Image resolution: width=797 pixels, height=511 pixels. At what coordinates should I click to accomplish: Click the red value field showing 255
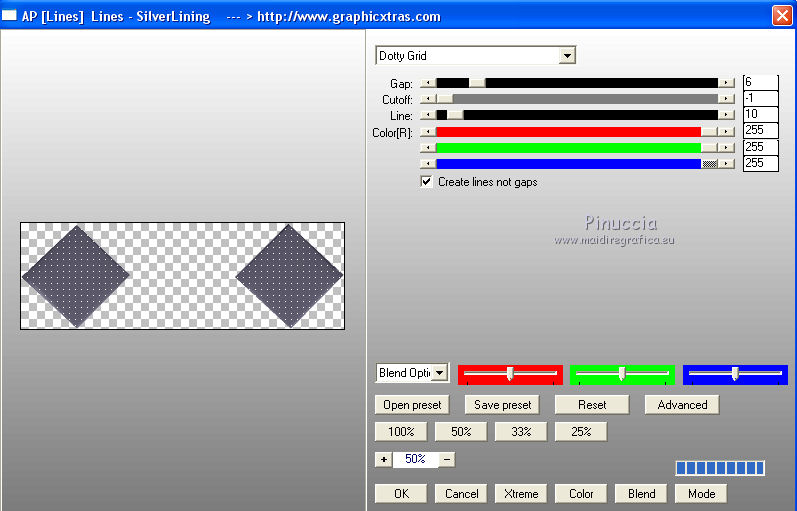tap(760, 130)
